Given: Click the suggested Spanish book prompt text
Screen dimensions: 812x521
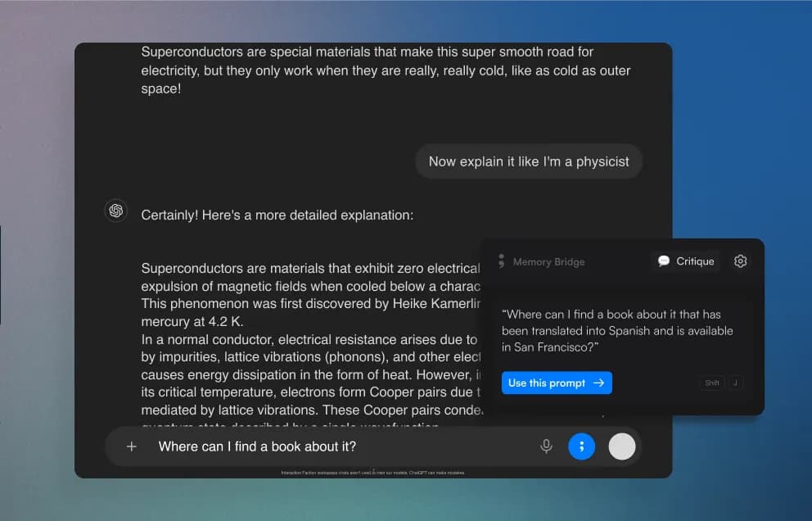Looking at the screenshot, I should click(617, 331).
